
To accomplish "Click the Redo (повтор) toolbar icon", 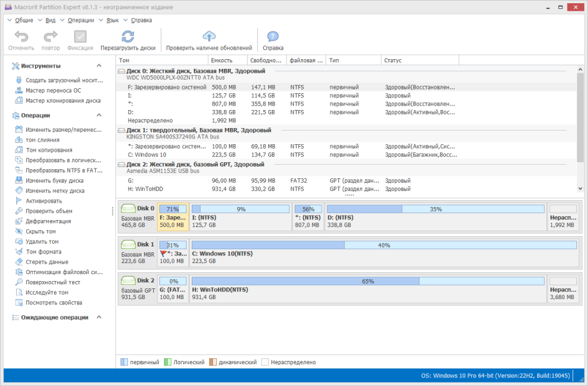I will (x=51, y=37).
